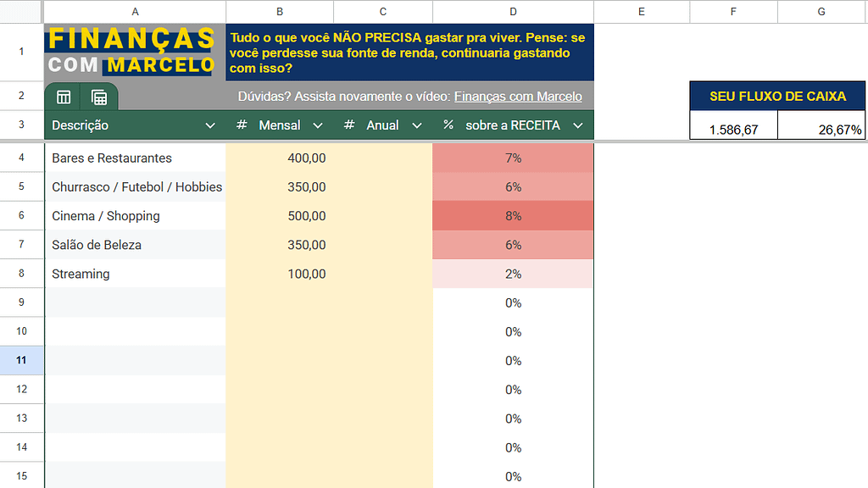This screenshot has height=488, width=868.
Task: Select the 500,00 Cinema monthly value cell
Action: (x=280, y=216)
